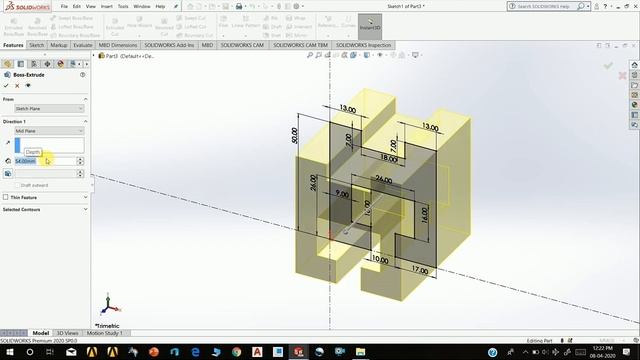
Task: Open Display Style cube icon
Action: pyautogui.click(x=367, y=55)
